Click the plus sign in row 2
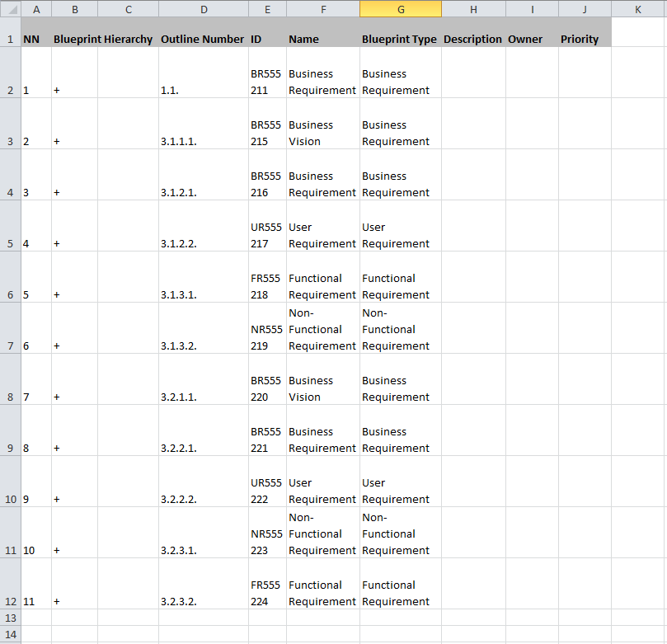 (57, 91)
